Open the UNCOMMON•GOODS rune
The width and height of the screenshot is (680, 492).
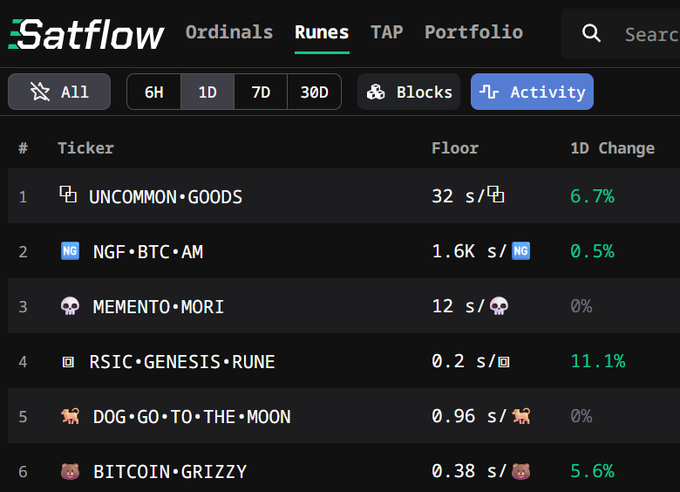tap(166, 197)
